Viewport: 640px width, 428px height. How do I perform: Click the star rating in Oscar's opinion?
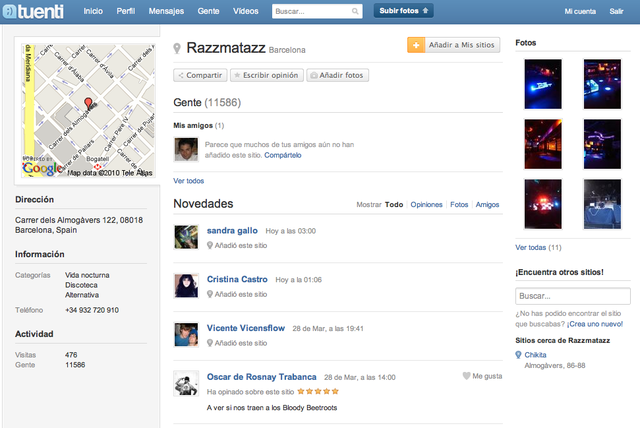tap(318, 391)
